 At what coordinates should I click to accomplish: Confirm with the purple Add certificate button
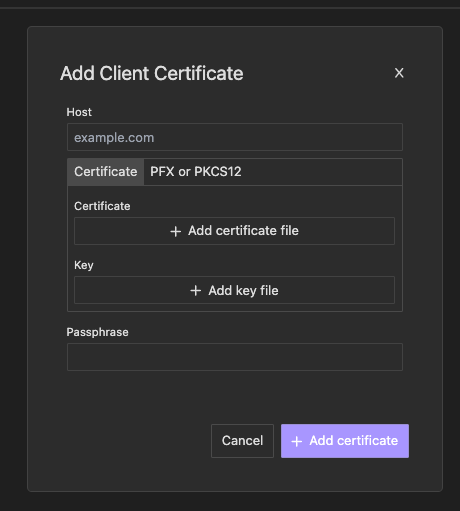click(345, 441)
